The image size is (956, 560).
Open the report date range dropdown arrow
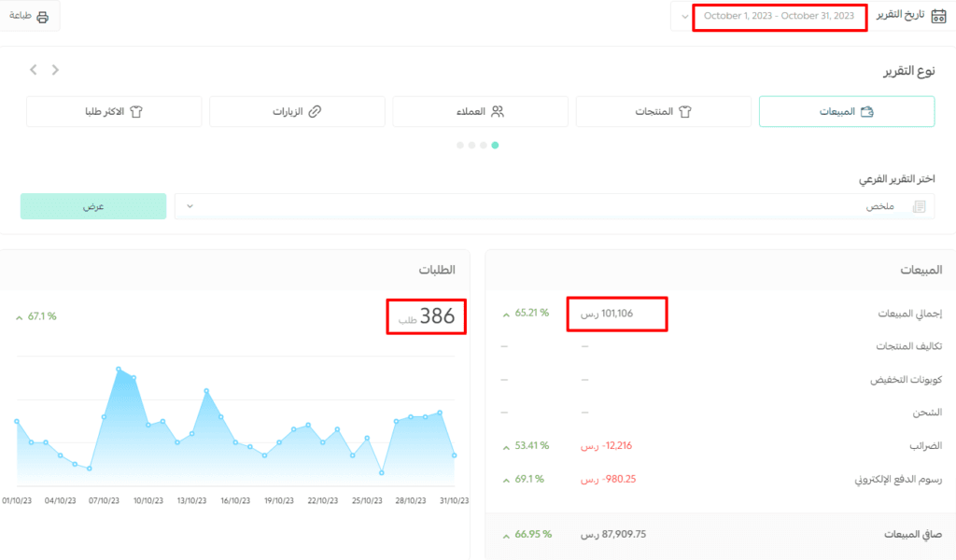pyautogui.click(x=684, y=17)
